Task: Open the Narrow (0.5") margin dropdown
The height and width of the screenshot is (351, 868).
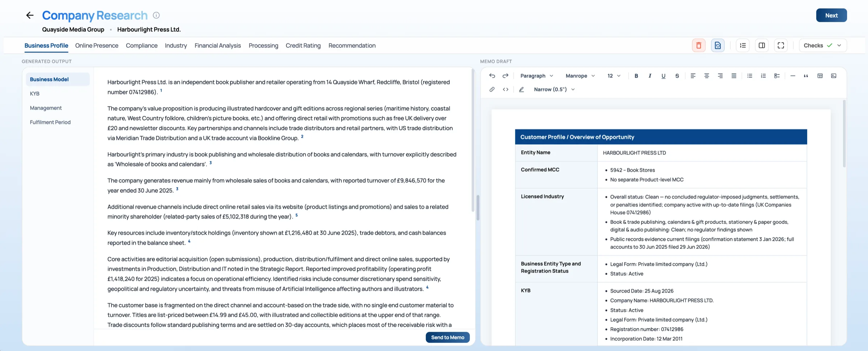Action: tap(554, 89)
